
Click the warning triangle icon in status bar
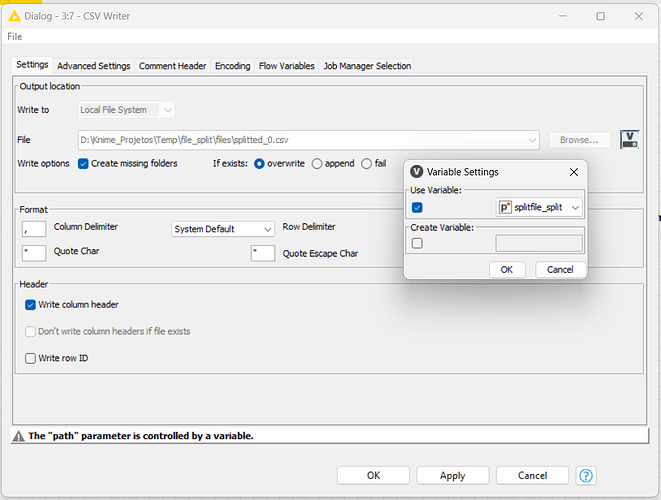(x=19, y=436)
